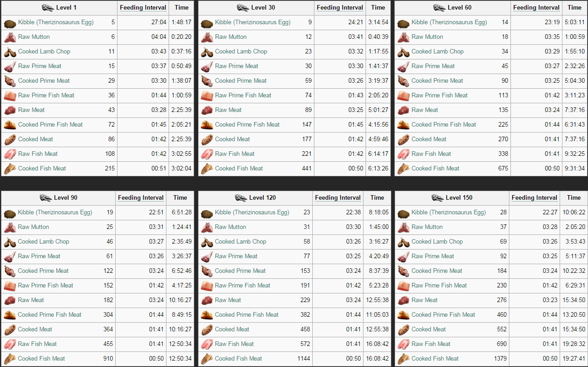Click Raw Prime Meat icon in Level 90 table
The width and height of the screenshot is (588, 367).
(10, 257)
